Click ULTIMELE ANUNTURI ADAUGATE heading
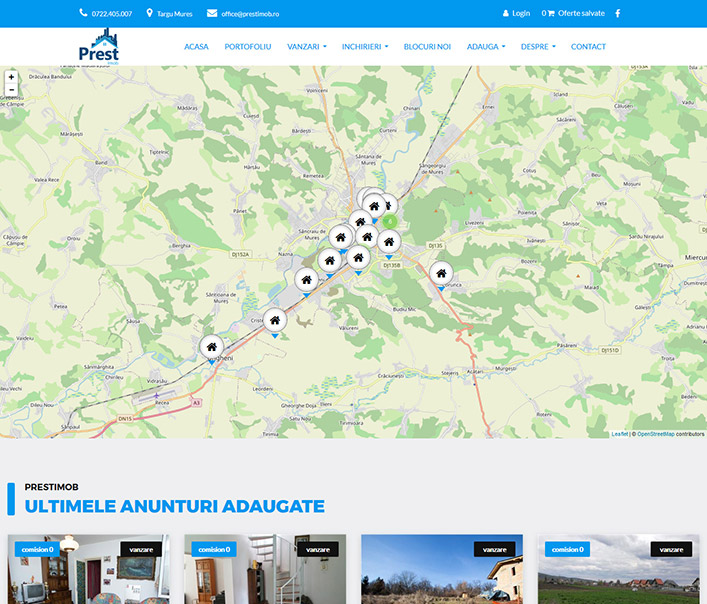The image size is (707, 604). pyautogui.click(x=174, y=506)
